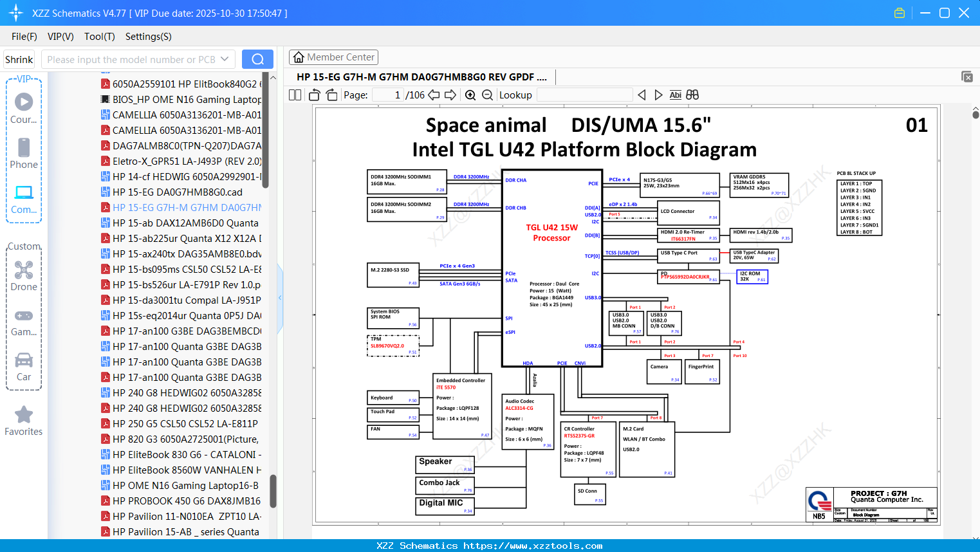Open Favorites in the sidebar
980x552 pixels.
(24, 421)
